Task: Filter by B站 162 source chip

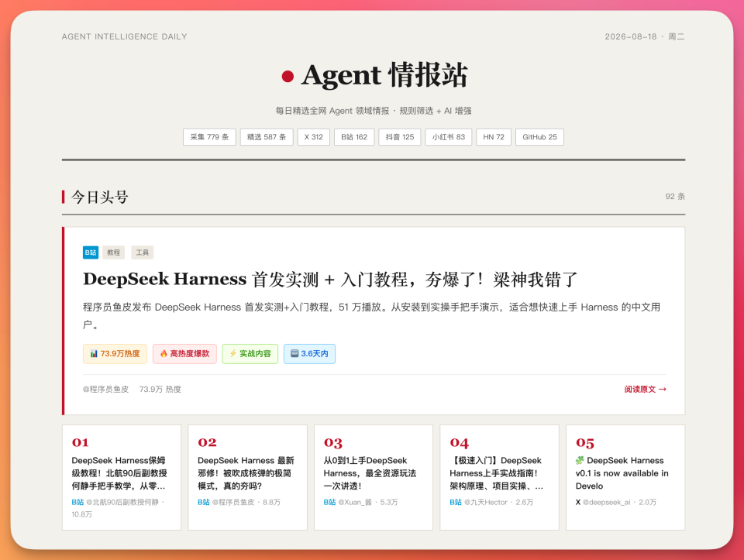Action: [354, 137]
